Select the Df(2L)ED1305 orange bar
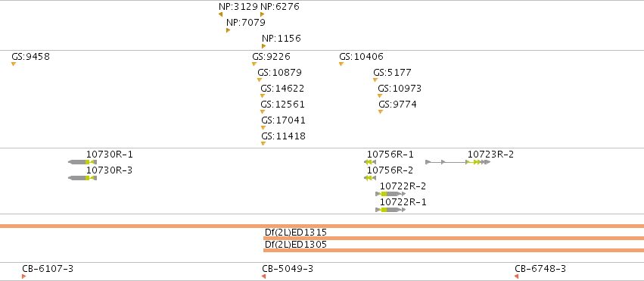 [453, 250]
